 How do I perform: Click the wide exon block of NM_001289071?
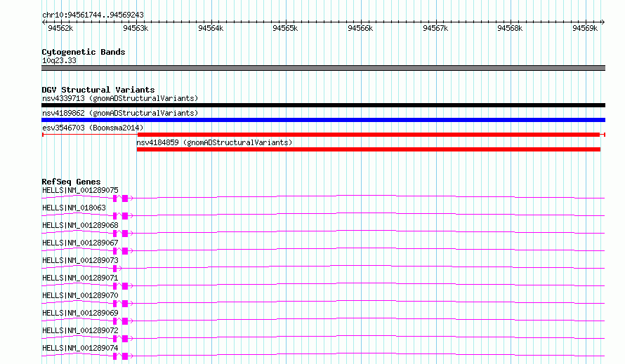click(125, 286)
